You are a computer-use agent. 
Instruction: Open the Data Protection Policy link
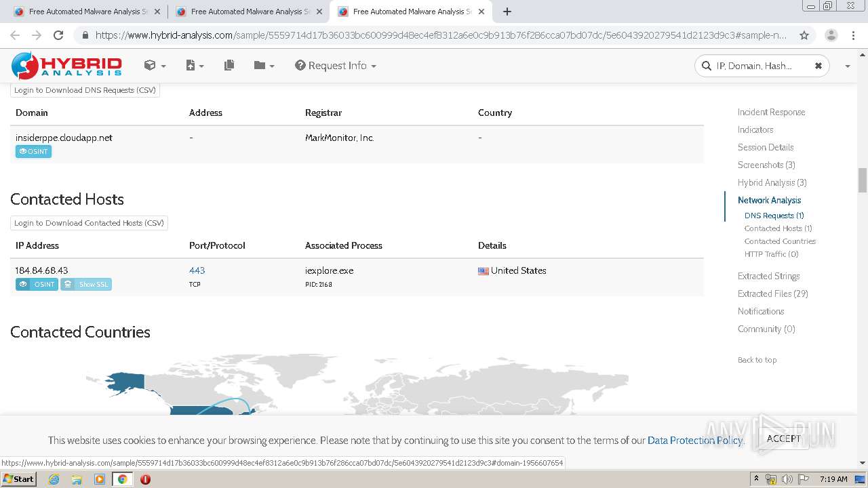[695, 441]
